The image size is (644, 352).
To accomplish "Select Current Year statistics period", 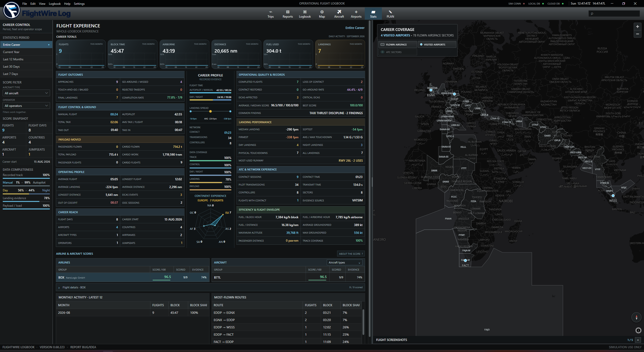I will pyautogui.click(x=26, y=52).
